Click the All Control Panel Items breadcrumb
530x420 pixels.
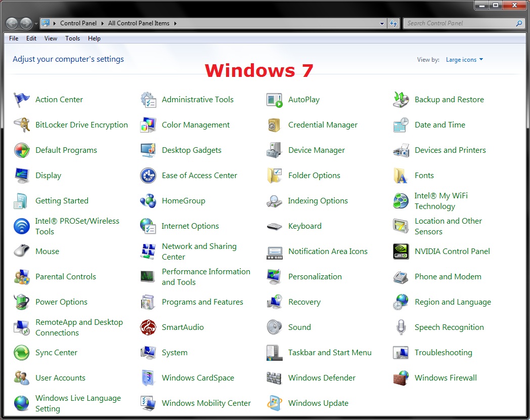click(x=139, y=23)
